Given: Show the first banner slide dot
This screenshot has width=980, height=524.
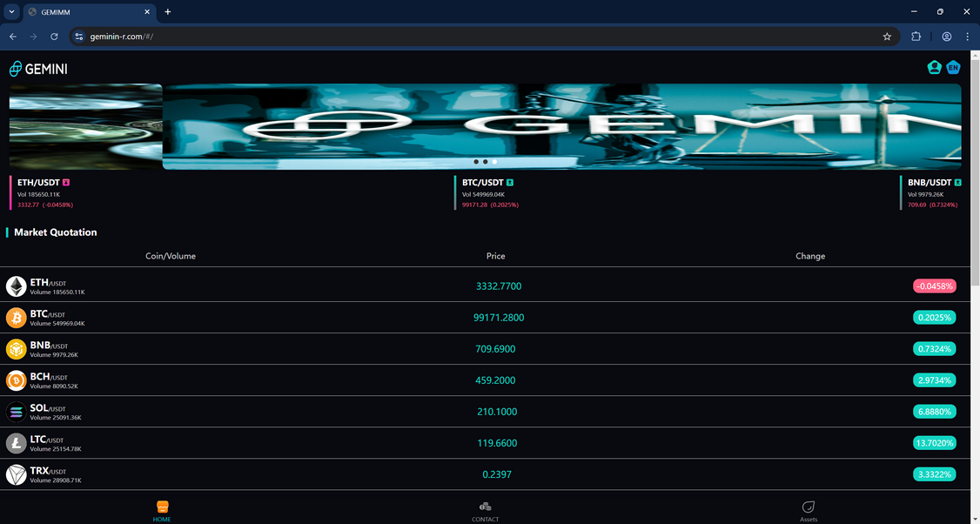Looking at the screenshot, I should point(476,161).
